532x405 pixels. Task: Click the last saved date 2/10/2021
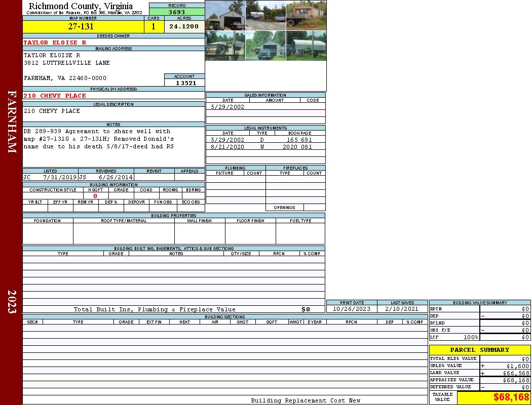402,309
